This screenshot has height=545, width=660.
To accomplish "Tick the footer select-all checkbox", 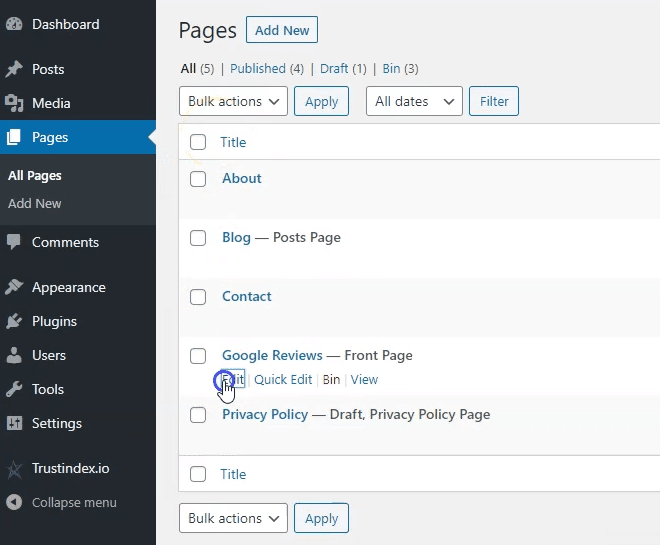I will coord(198,474).
